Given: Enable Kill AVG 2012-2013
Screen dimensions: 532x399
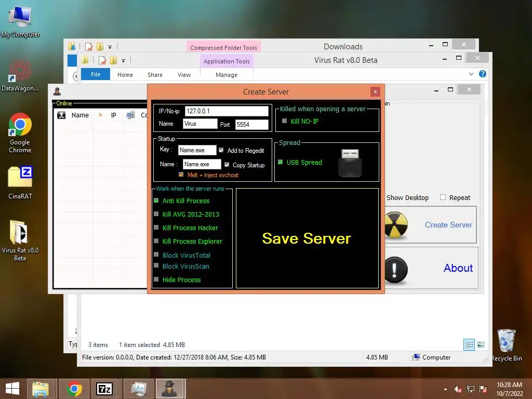Looking at the screenshot, I should (156, 214).
